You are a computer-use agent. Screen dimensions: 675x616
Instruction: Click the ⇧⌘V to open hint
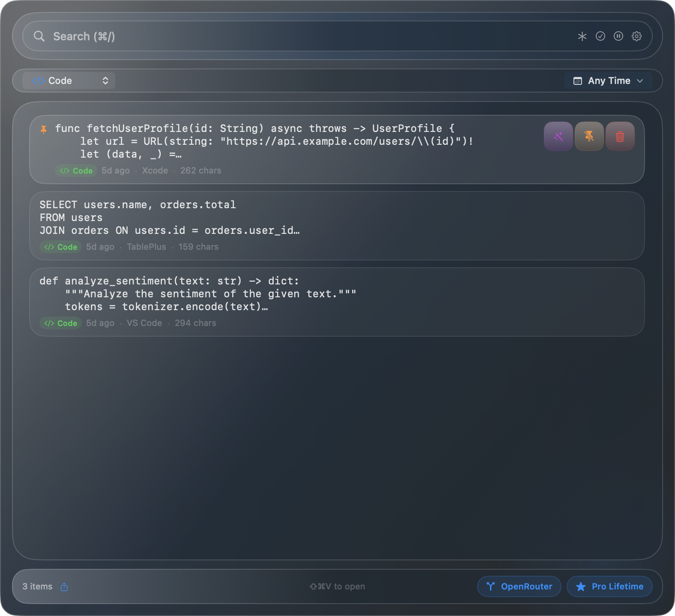point(337,586)
